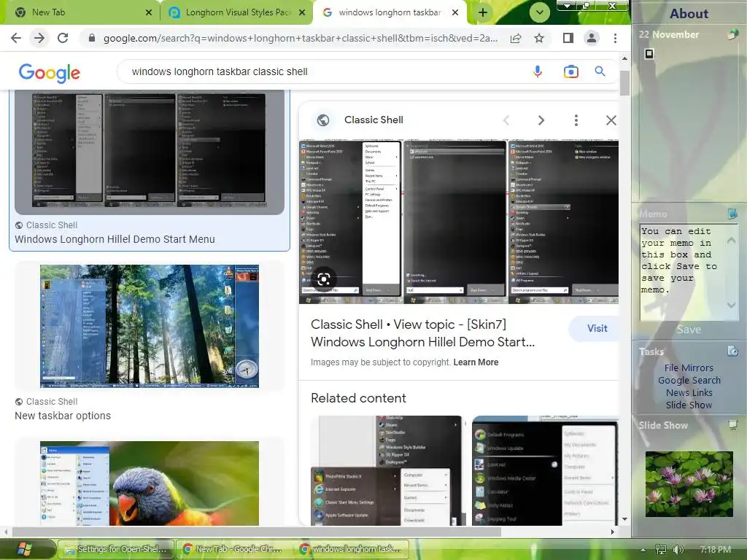This screenshot has width=747, height=560.
Task: Go back to the previous page
Action: point(16,38)
